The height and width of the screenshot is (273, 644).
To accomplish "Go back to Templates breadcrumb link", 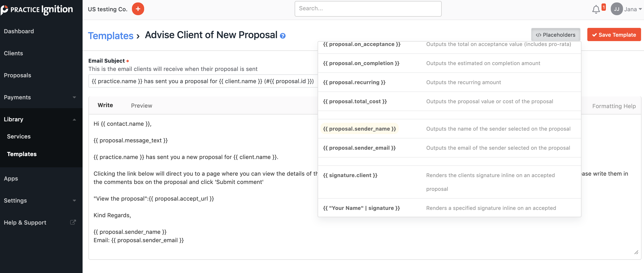I will point(111,36).
